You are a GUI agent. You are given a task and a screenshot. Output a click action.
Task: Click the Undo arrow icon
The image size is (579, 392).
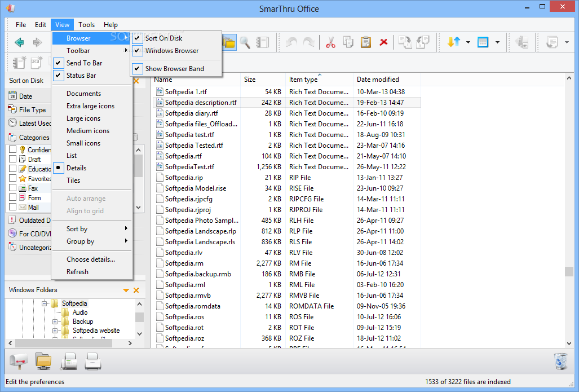coord(291,42)
